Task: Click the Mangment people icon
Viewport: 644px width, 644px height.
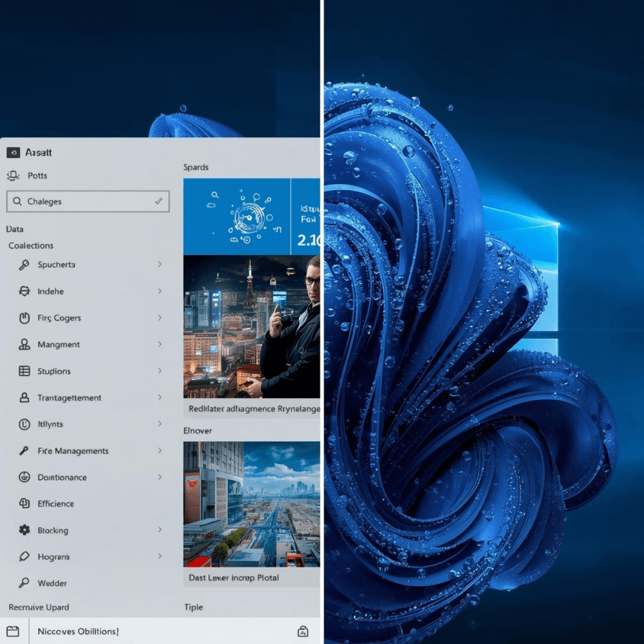Action: 24,345
